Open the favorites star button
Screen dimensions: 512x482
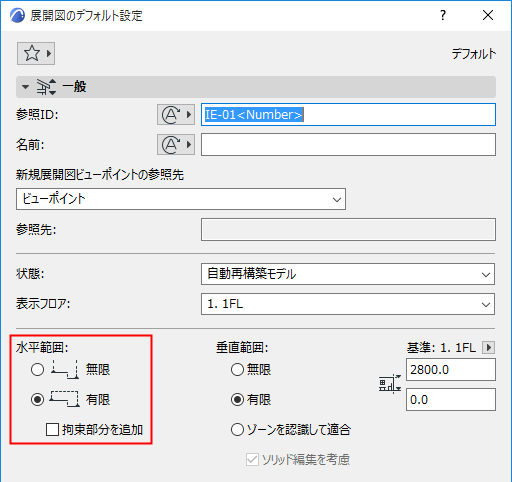coord(36,53)
